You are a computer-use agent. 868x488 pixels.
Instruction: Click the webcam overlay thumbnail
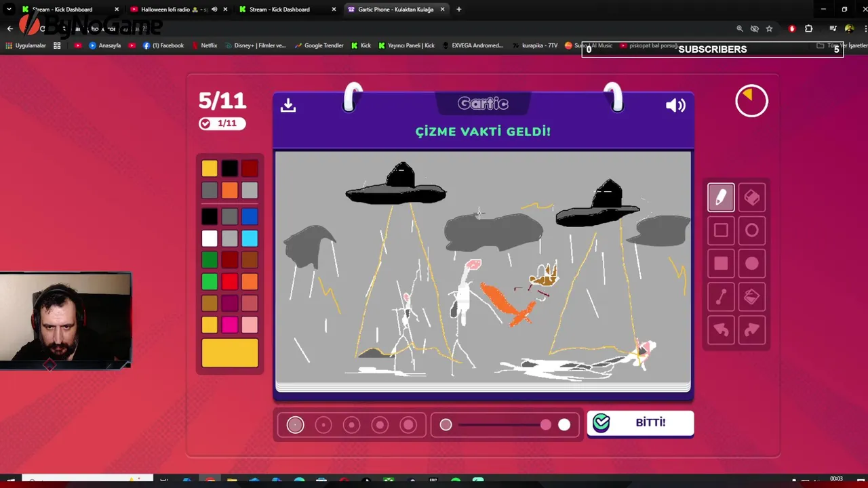tap(65, 321)
